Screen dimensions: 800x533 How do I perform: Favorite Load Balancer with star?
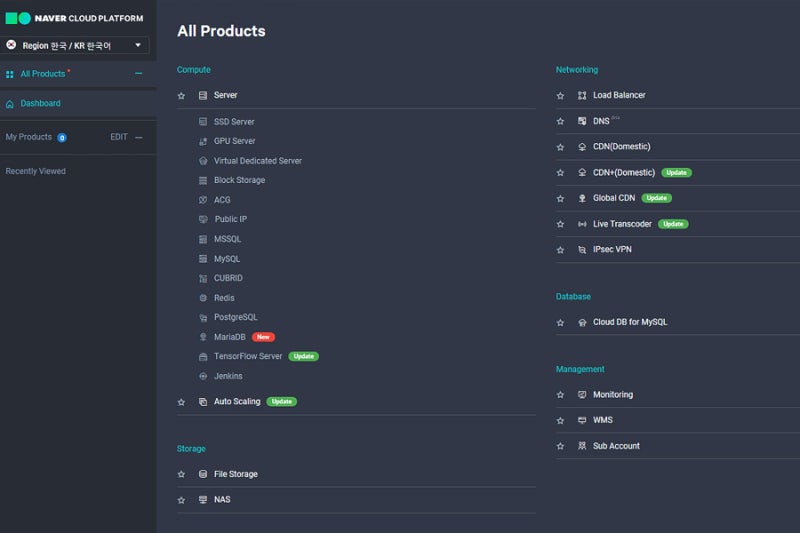[x=560, y=96]
